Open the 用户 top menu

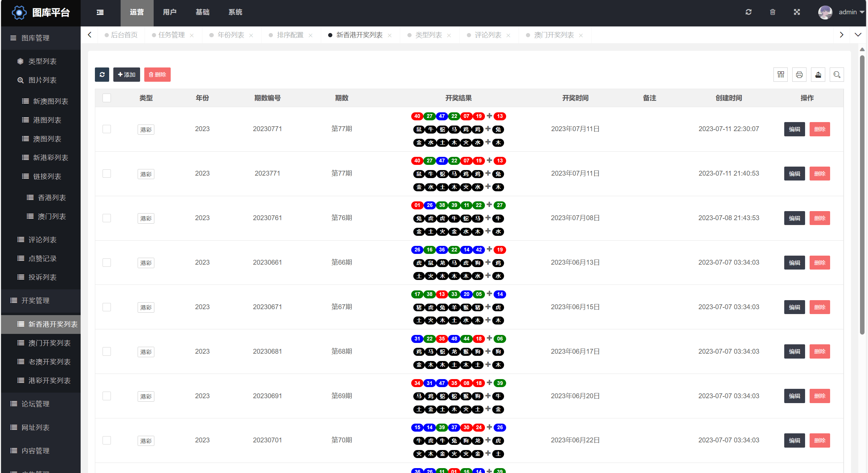170,13
